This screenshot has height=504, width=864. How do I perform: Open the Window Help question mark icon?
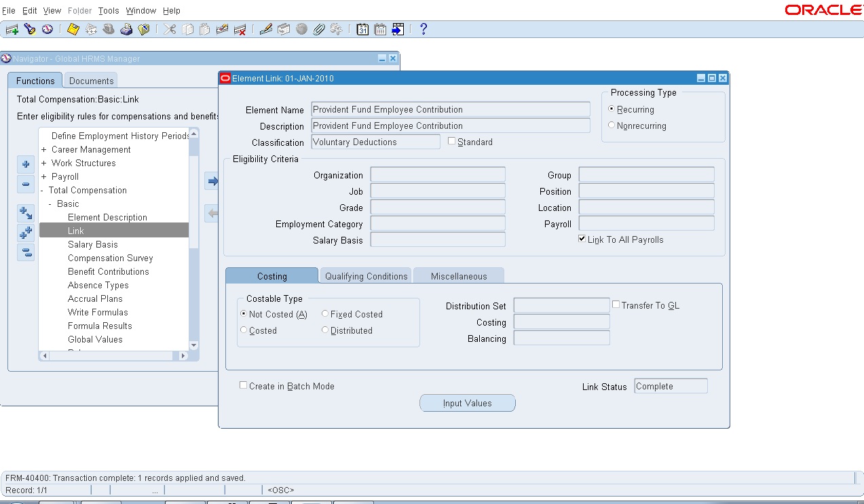422,28
